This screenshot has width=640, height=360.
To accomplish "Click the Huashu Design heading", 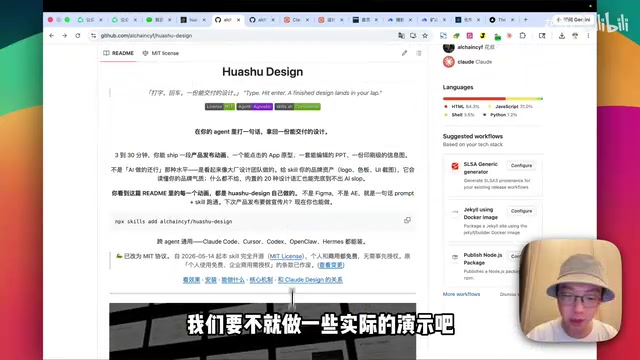I will pos(262,72).
